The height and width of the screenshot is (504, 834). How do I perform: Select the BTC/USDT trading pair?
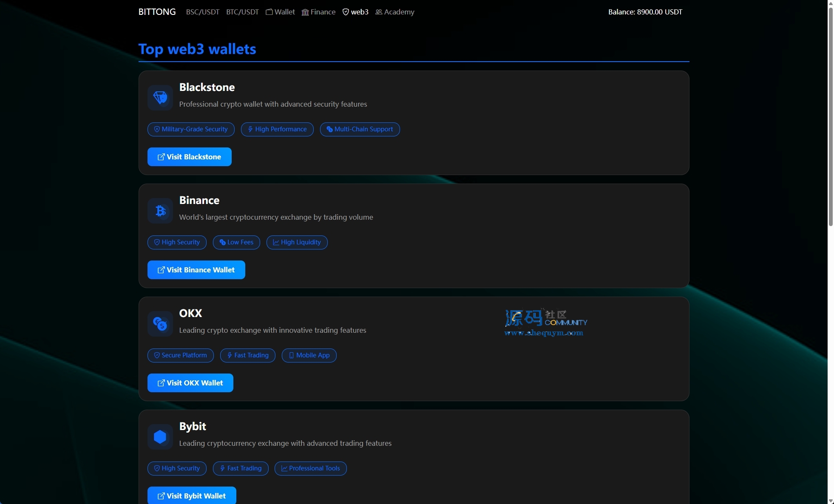point(242,12)
